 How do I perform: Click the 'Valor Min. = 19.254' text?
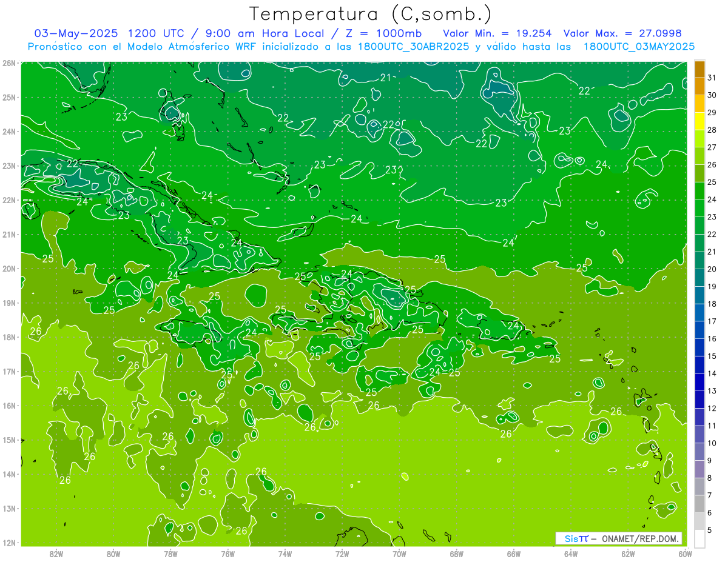click(x=497, y=33)
